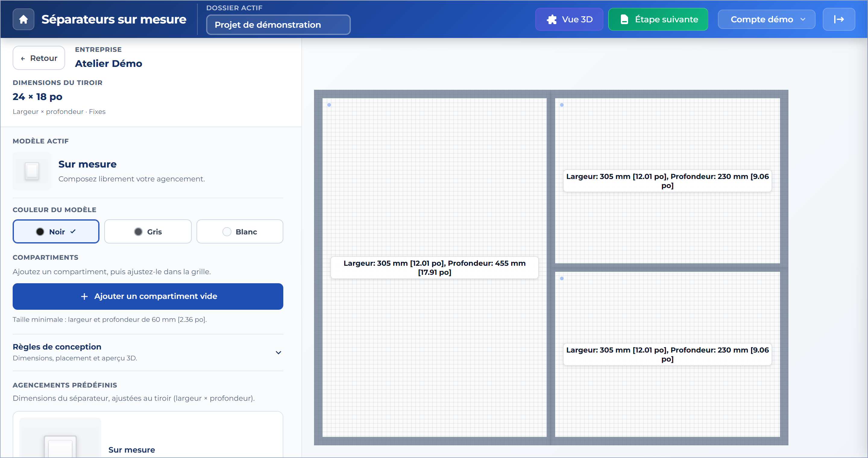Screen dimensions: 868x458
Task: Open the Compte démo dropdown
Action: click(766, 19)
